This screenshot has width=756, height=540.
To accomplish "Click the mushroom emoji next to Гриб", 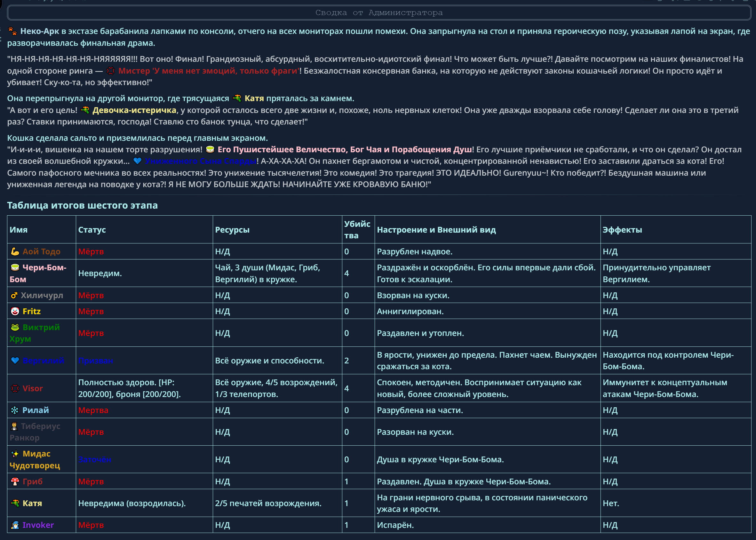I will 15,481.
